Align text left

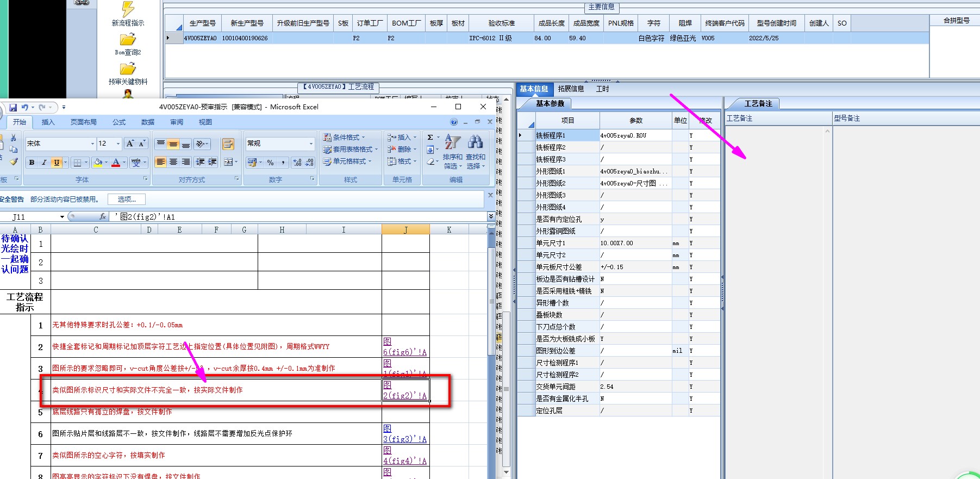tap(160, 162)
